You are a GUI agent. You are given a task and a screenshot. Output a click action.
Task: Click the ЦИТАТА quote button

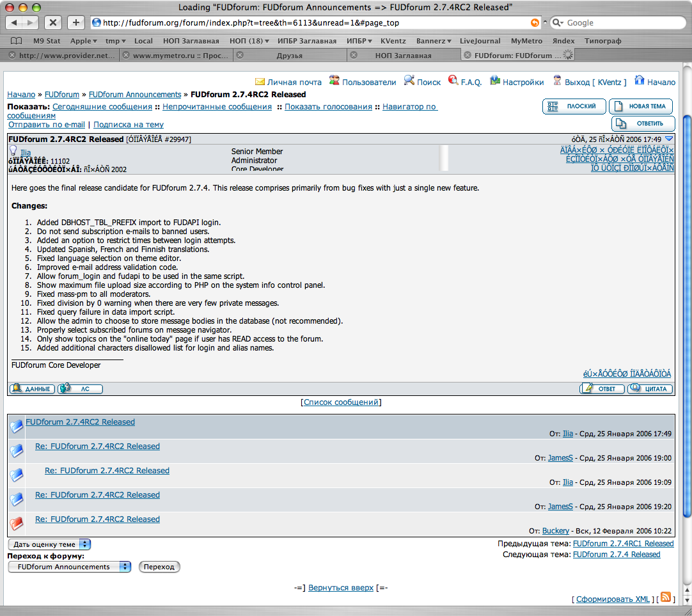[x=650, y=389]
